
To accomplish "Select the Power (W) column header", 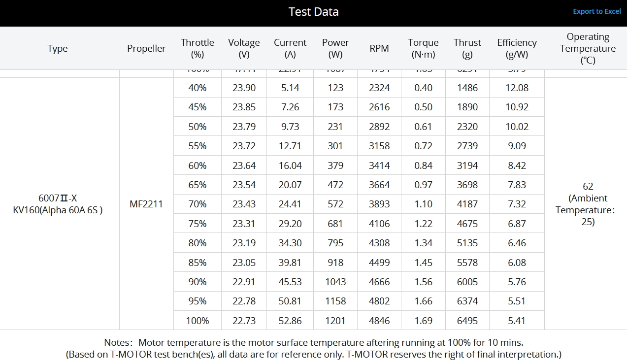I will click(335, 48).
